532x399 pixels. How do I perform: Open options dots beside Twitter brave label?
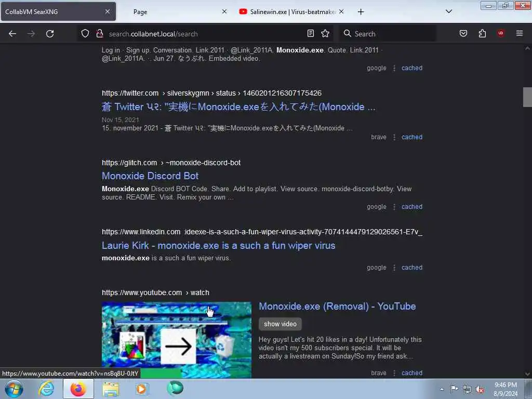coord(394,137)
